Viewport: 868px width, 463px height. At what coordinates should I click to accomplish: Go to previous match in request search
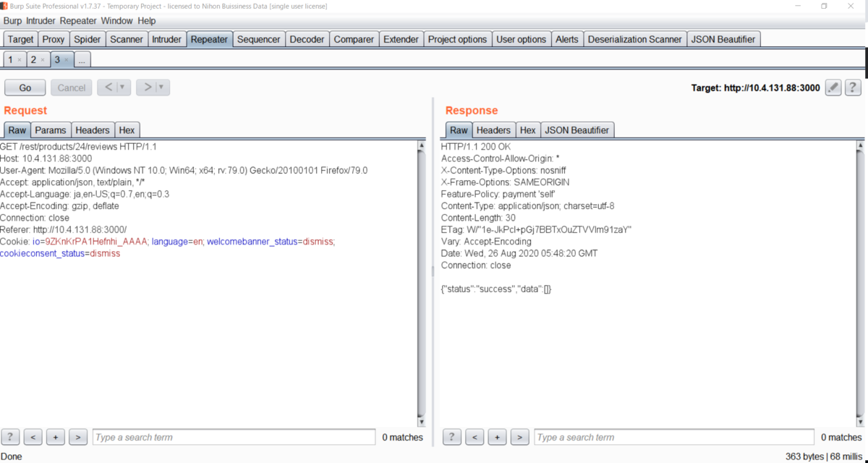pos(33,437)
